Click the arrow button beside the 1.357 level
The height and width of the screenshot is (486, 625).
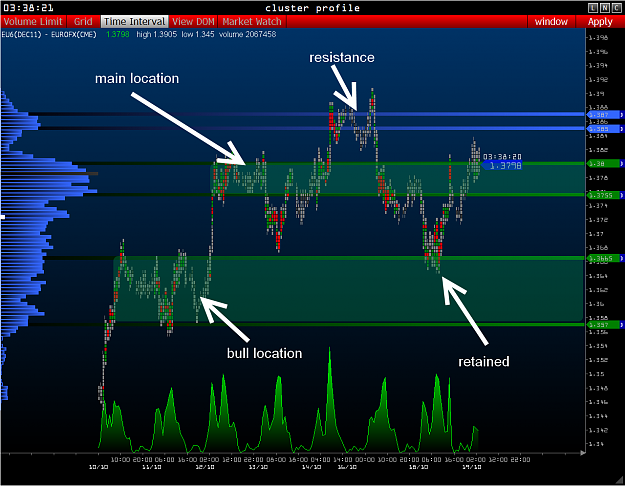point(621,325)
